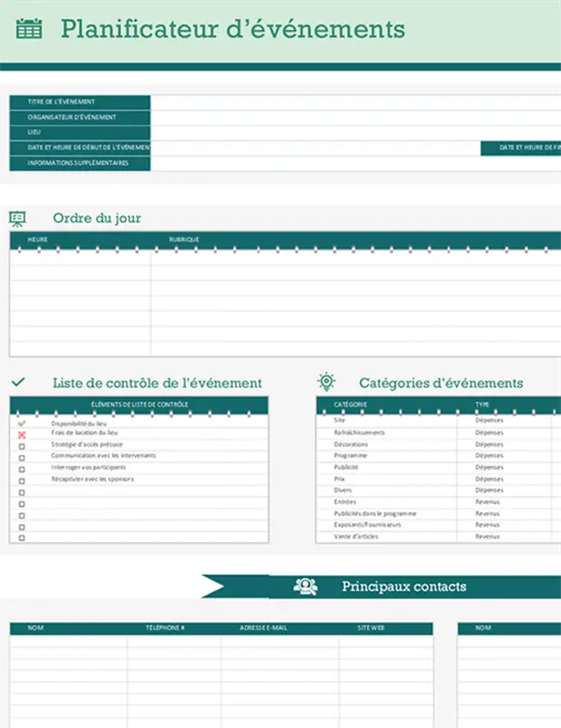Select the start date and time input field
Image resolution: width=561 pixels, height=728 pixels.
click(315, 147)
